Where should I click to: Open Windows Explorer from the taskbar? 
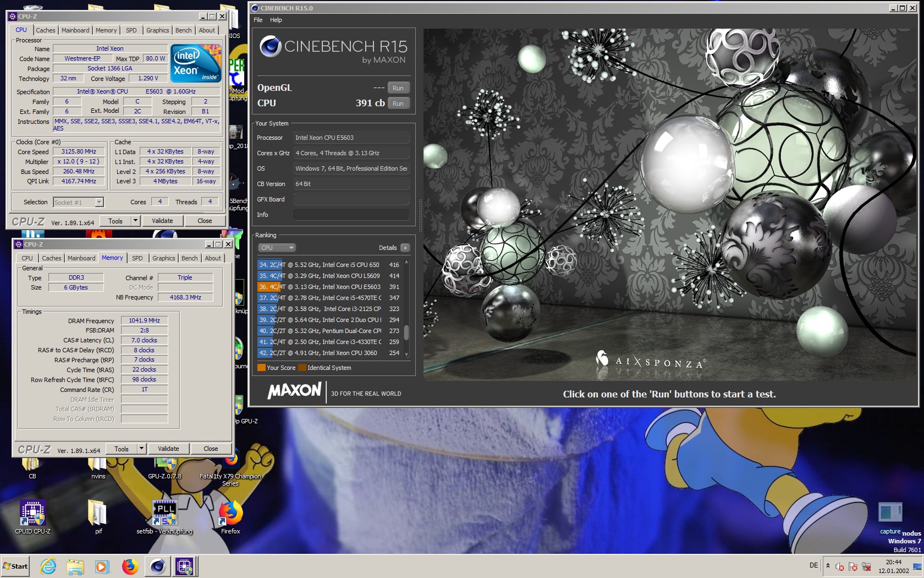coord(75,566)
